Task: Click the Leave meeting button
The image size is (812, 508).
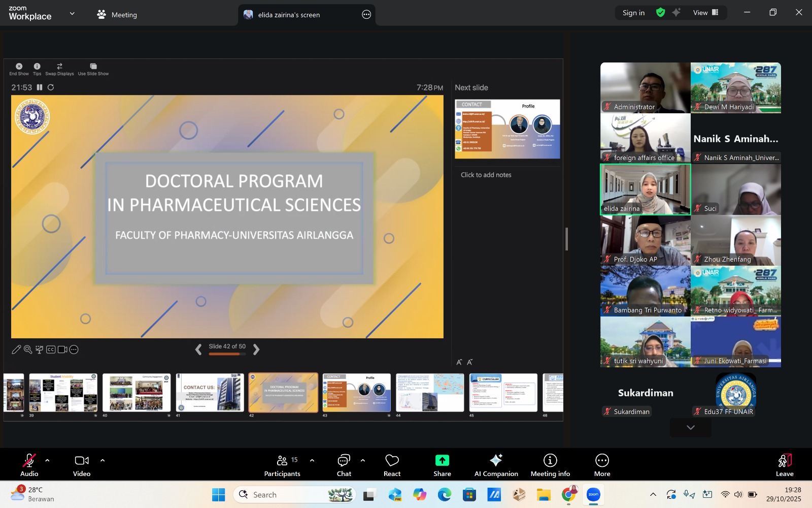Action: pyautogui.click(x=784, y=465)
